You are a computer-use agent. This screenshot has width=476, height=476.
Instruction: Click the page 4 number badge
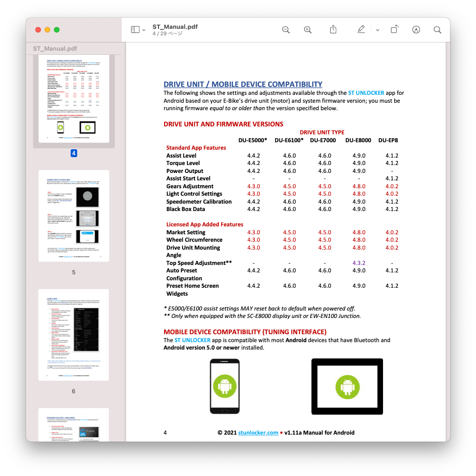coord(73,153)
